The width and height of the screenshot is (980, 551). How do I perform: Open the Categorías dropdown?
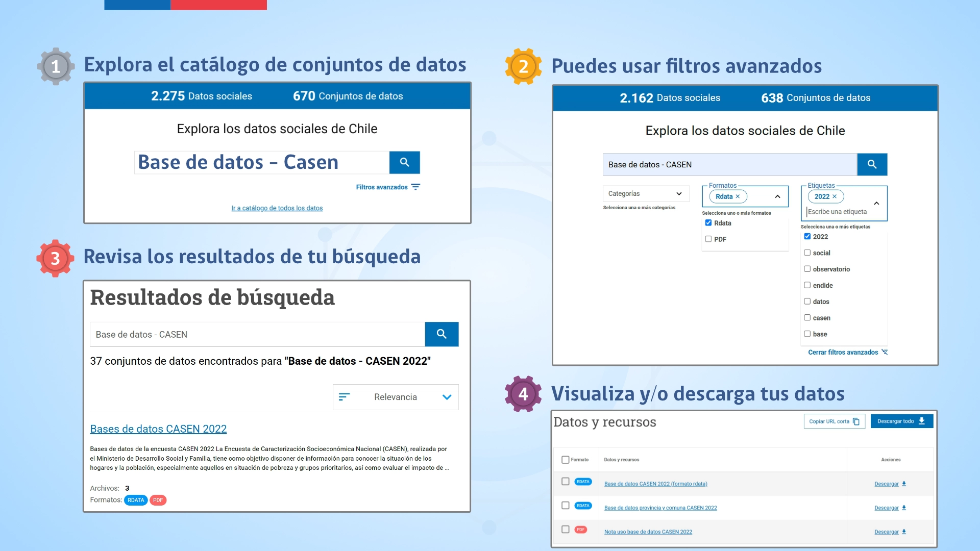(x=646, y=194)
